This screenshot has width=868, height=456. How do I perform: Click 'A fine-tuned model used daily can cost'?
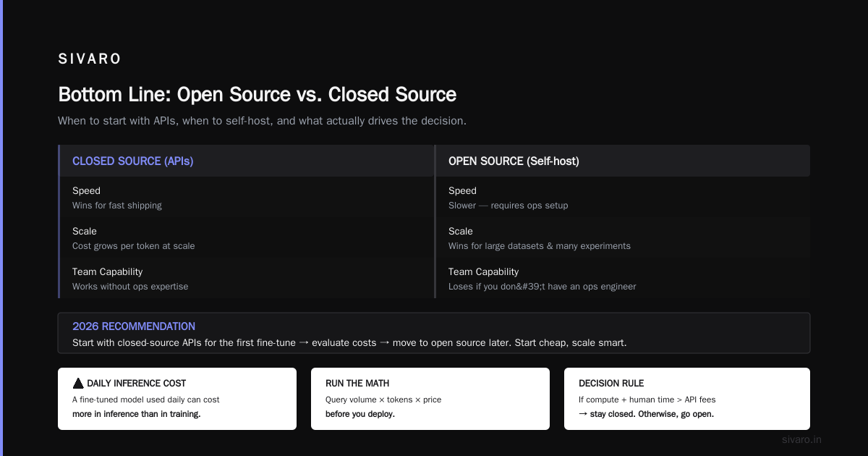[146, 400]
